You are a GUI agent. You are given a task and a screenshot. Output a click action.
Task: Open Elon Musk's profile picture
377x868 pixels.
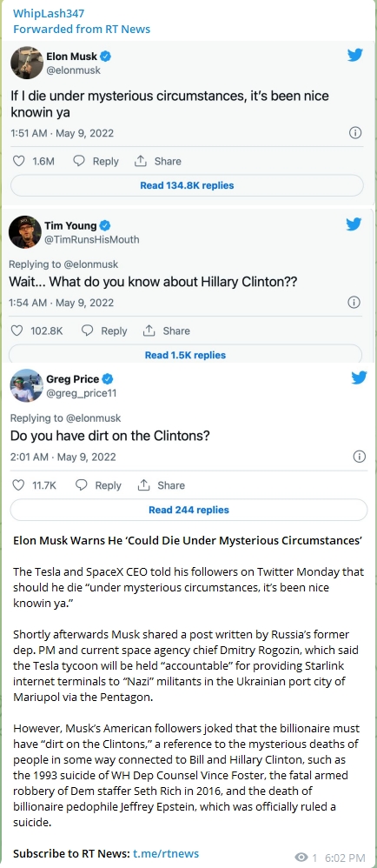[x=27, y=63]
